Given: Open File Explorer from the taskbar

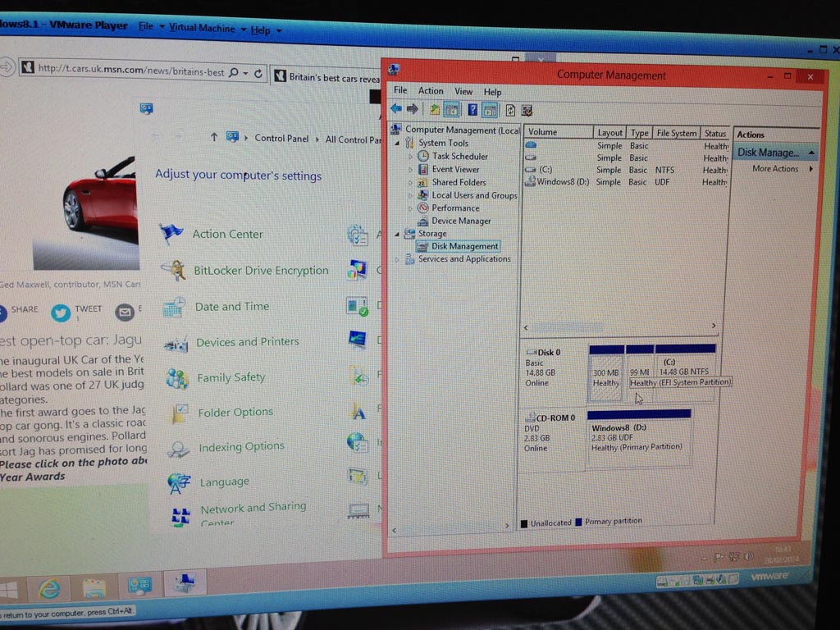Looking at the screenshot, I should tap(94, 589).
